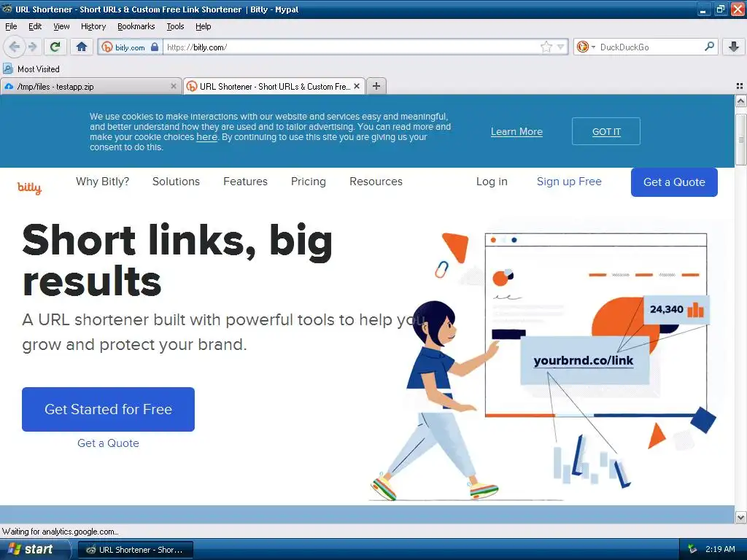Reload the page with the refresh icon
Viewport: 747px width, 560px height.
point(55,47)
